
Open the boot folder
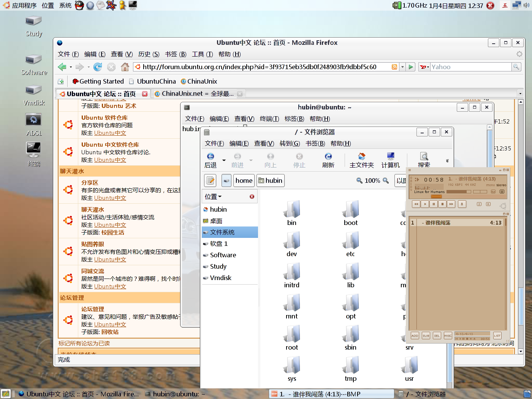pos(350,213)
